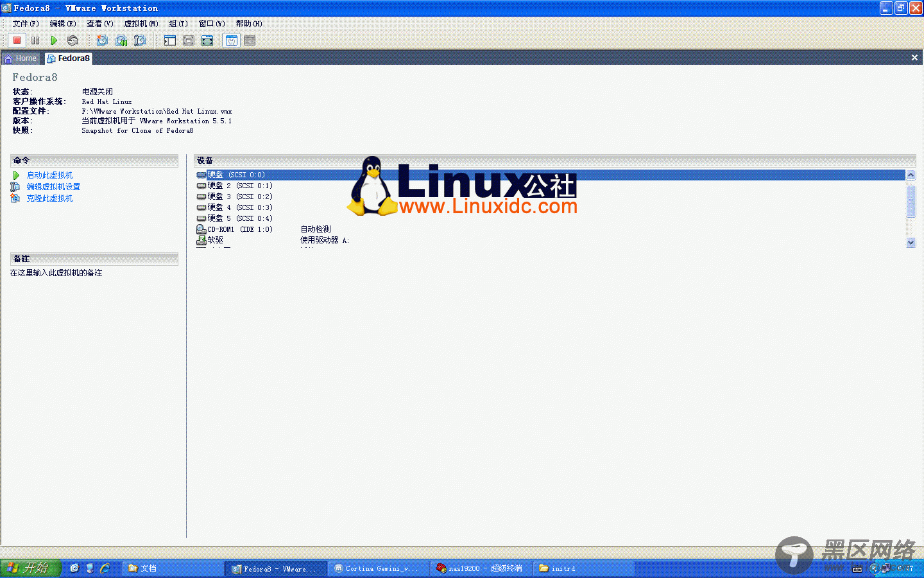Image resolution: width=924 pixels, height=578 pixels.
Task: Select the 硬盘 4 (SCSI 0:3) device
Action: tap(235, 207)
